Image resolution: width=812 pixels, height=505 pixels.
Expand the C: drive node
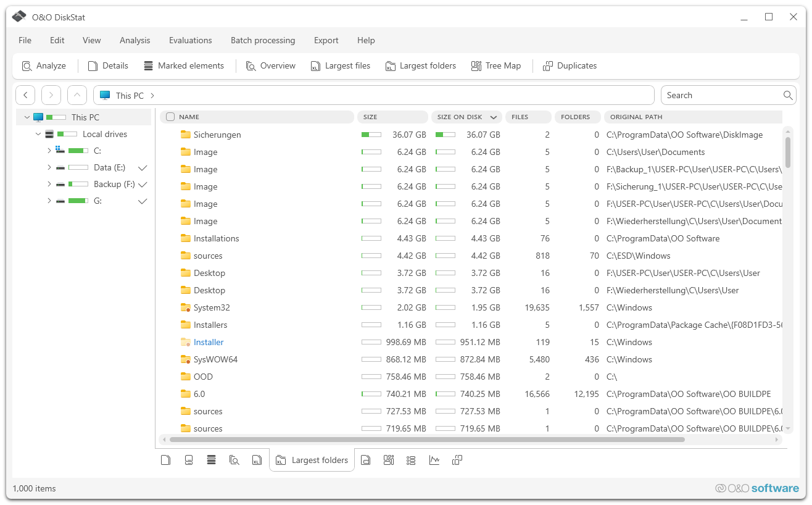point(49,151)
